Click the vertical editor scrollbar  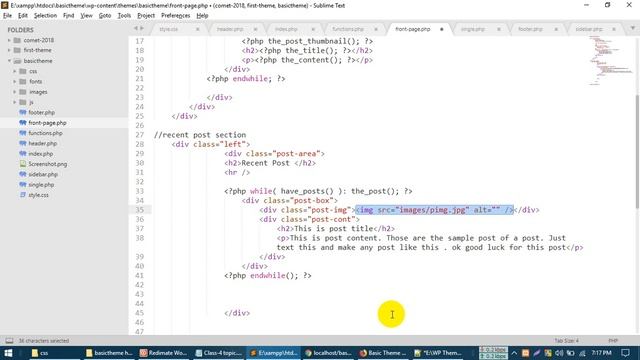coord(637,151)
